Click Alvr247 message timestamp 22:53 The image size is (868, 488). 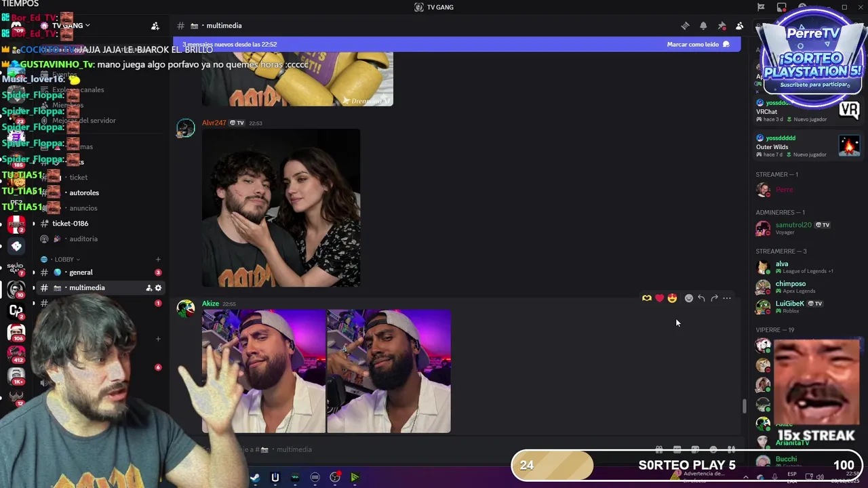pyautogui.click(x=255, y=123)
